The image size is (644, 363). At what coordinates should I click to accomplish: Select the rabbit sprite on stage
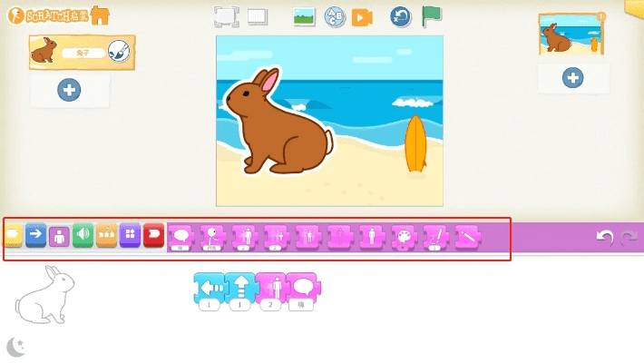pyautogui.click(x=277, y=123)
